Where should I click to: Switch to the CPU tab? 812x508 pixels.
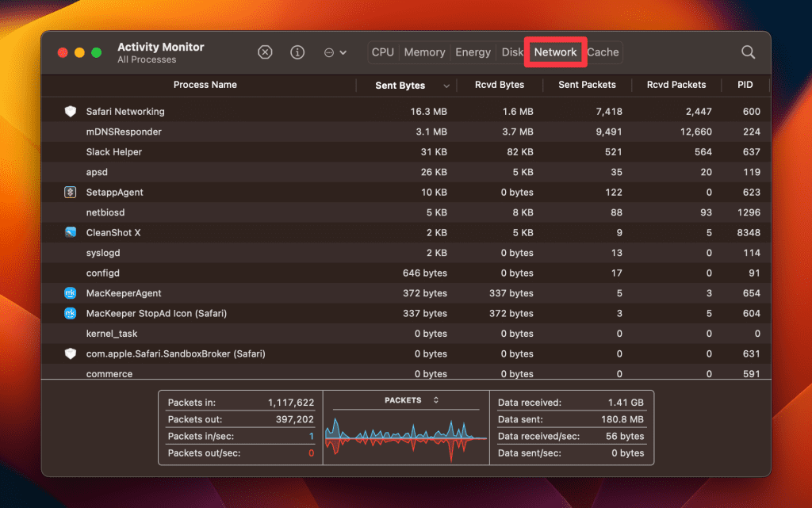click(383, 52)
